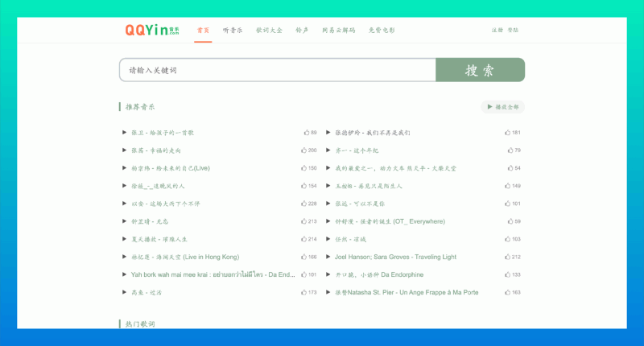Open the title 我的最爱之一，动力火车
This screenshot has width=644, height=346.
click(395, 168)
